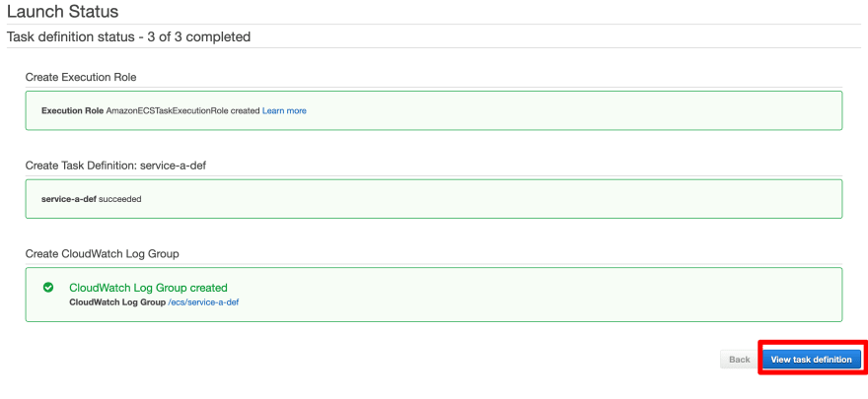Click the Create CloudWatch Log Group title
The image size is (868, 399).
point(103,253)
